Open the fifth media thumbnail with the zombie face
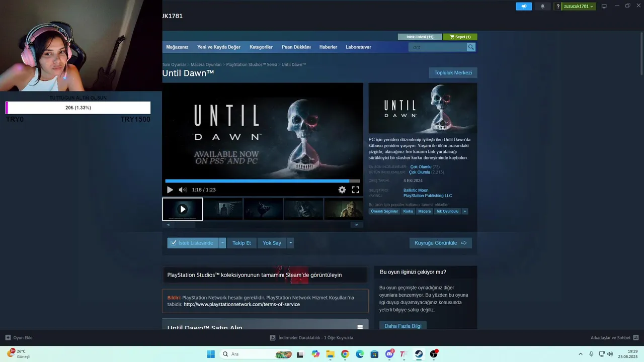 pos(344,209)
